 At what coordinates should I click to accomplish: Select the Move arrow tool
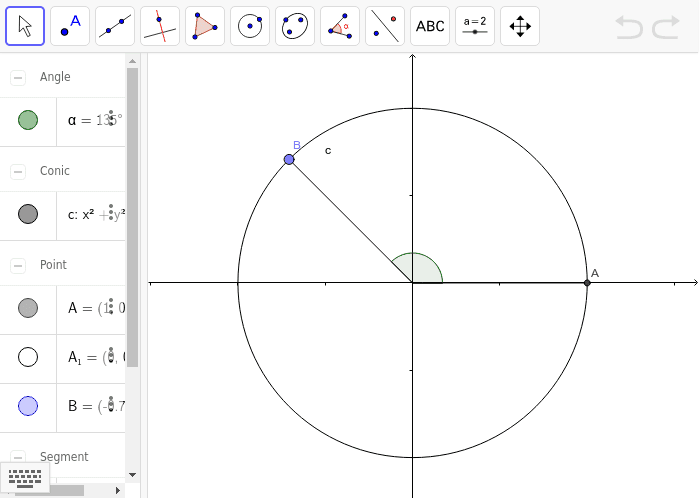point(25,26)
